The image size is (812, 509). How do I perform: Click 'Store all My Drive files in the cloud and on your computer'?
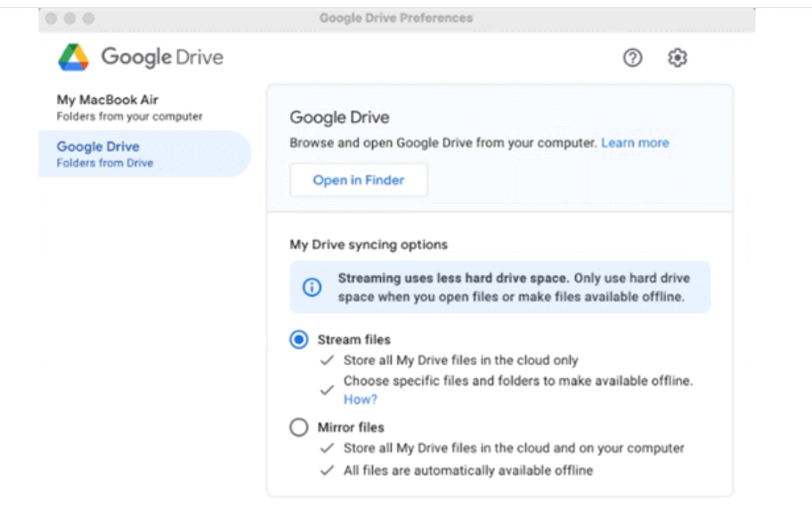[514, 448]
